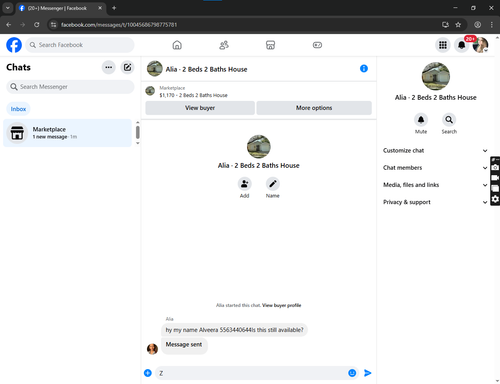Select the Inbox filter tab
The image size is (500, 384).
(18, 109)
